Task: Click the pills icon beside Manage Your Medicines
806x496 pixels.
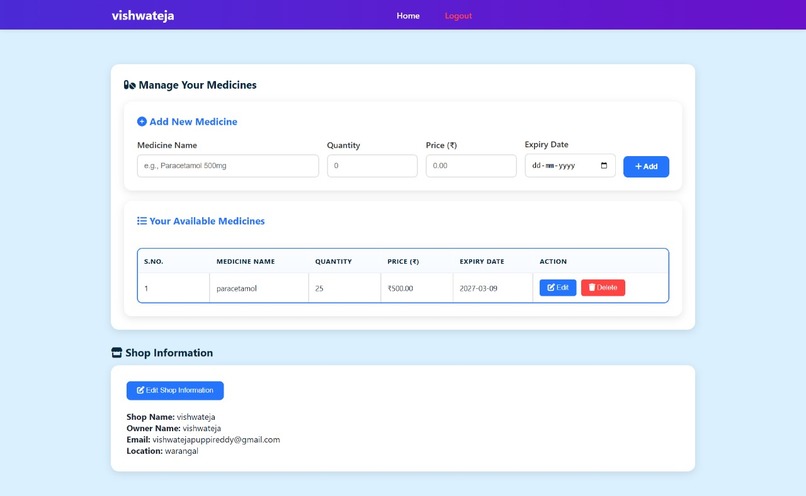Action: click(x=130, y=85)
